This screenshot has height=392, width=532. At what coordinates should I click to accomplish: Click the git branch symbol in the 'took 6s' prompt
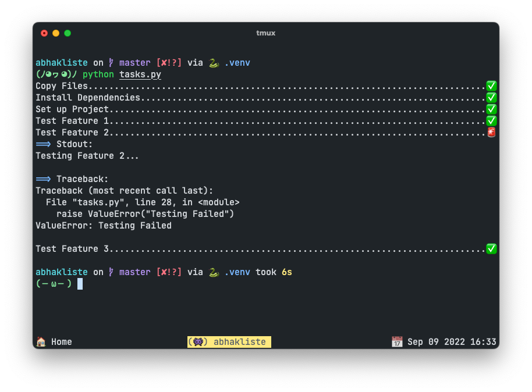coord(111,272)
